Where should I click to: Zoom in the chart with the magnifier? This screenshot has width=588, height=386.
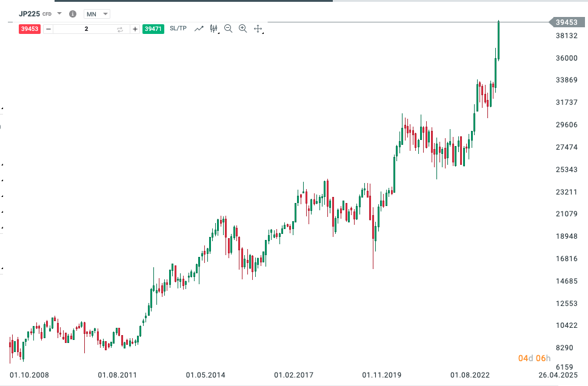click(242, 28)
